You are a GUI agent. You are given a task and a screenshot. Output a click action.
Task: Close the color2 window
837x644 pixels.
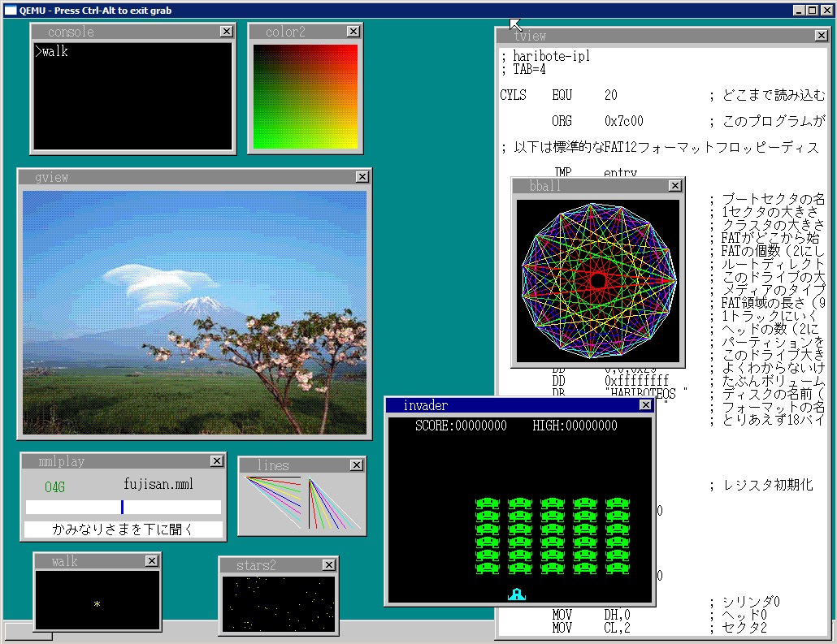pyautogui.click(x=353, y=32)
